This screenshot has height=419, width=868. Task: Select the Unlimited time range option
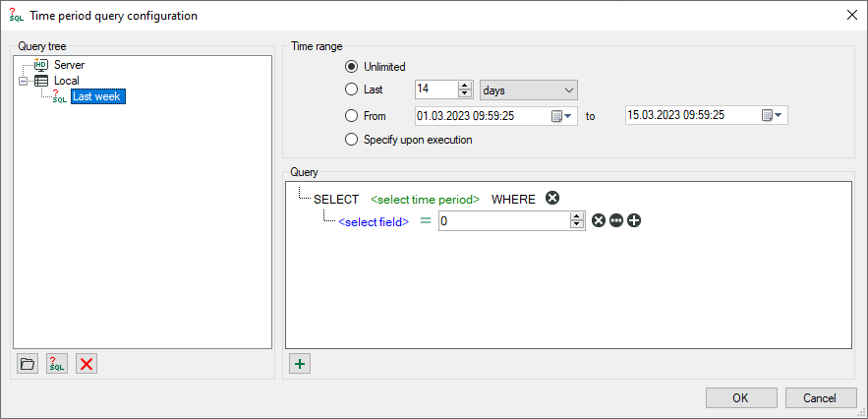pyautogui.click(x=351, y=67)
